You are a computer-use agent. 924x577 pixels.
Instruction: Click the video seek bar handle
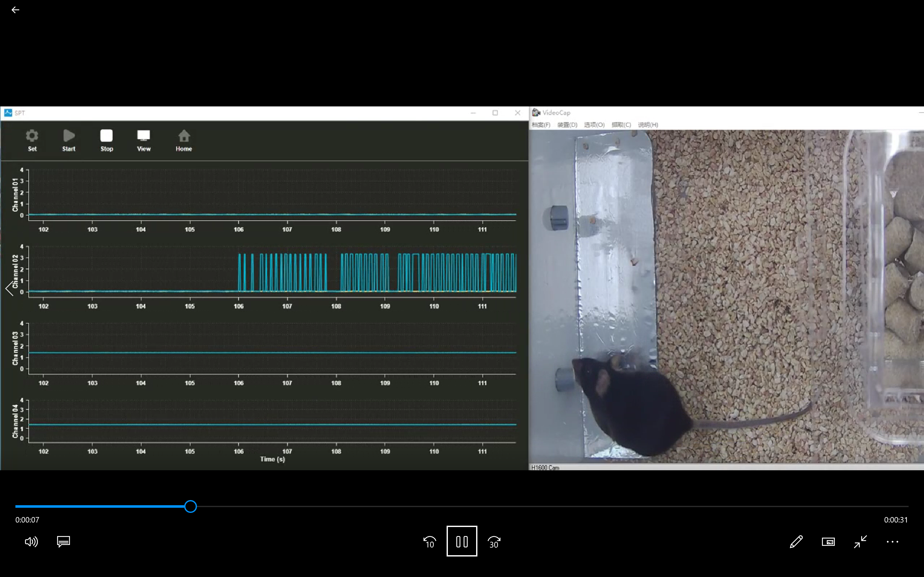coord(191,506)
